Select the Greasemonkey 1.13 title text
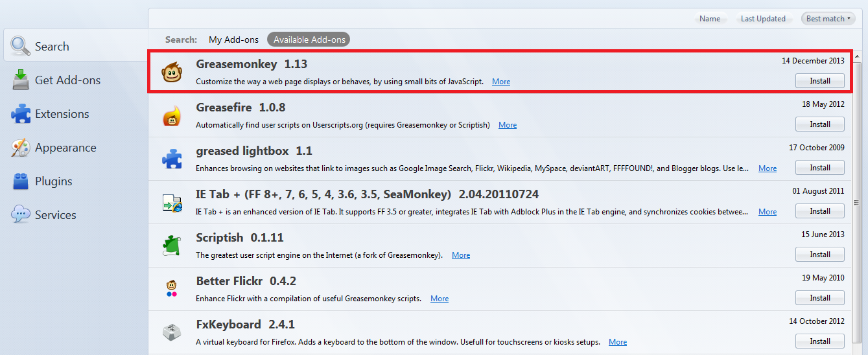This screenshot has width=868, height=355. (x=252, y=64)
